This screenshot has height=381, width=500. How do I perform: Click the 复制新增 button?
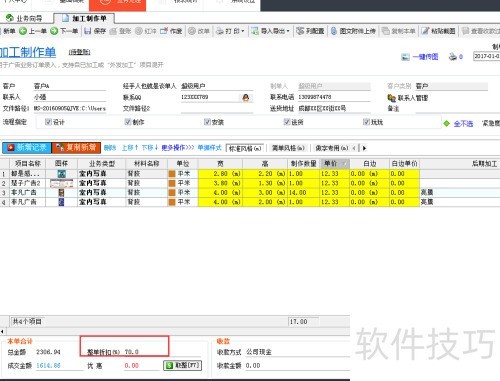click(x=76, y=147)
